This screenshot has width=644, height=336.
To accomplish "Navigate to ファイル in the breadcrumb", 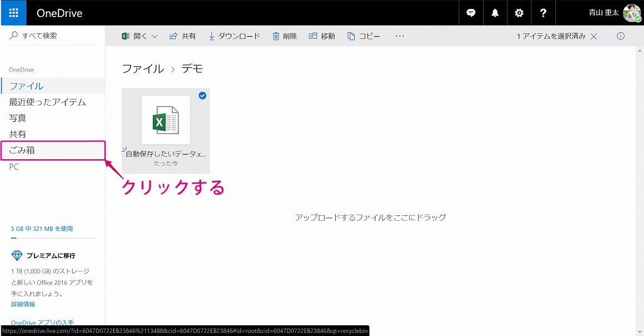I will click(x=143, y=69).
